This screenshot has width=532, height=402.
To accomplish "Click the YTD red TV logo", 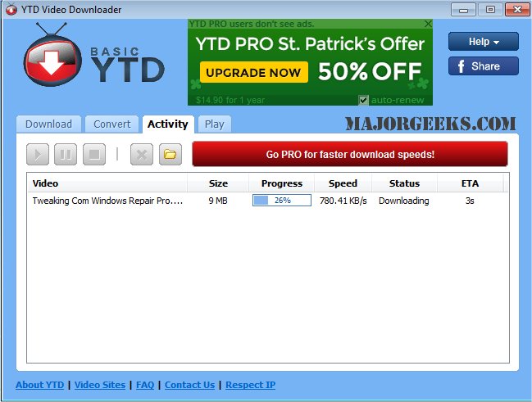I will pos(52,55).
